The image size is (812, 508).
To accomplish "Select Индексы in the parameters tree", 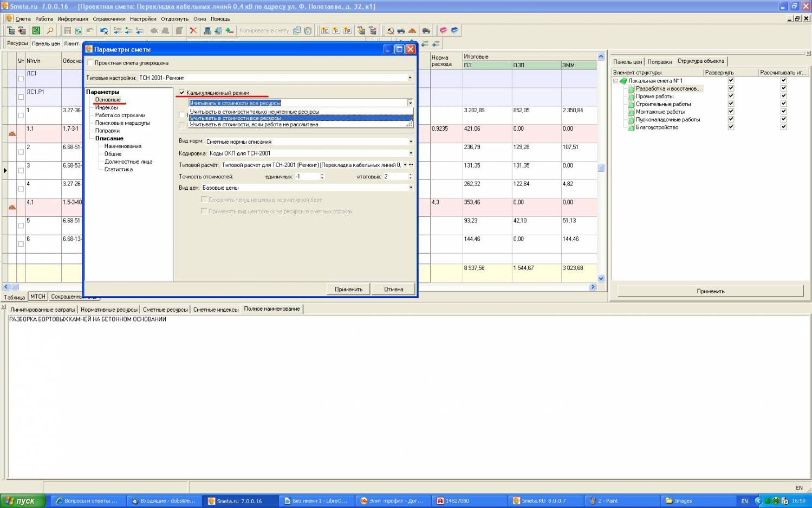I will (106, 107).
